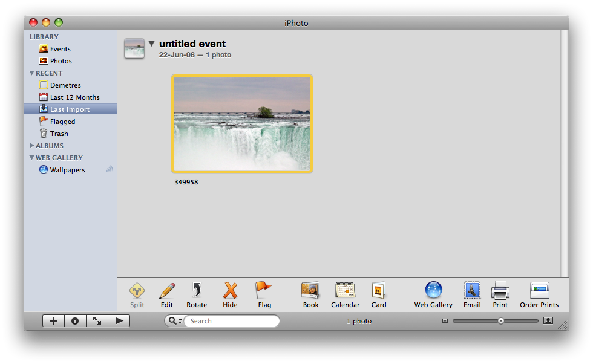Screen dimensions: 593x364
Task: Toggle full screen mode button
Action: (x=97, y=321)
